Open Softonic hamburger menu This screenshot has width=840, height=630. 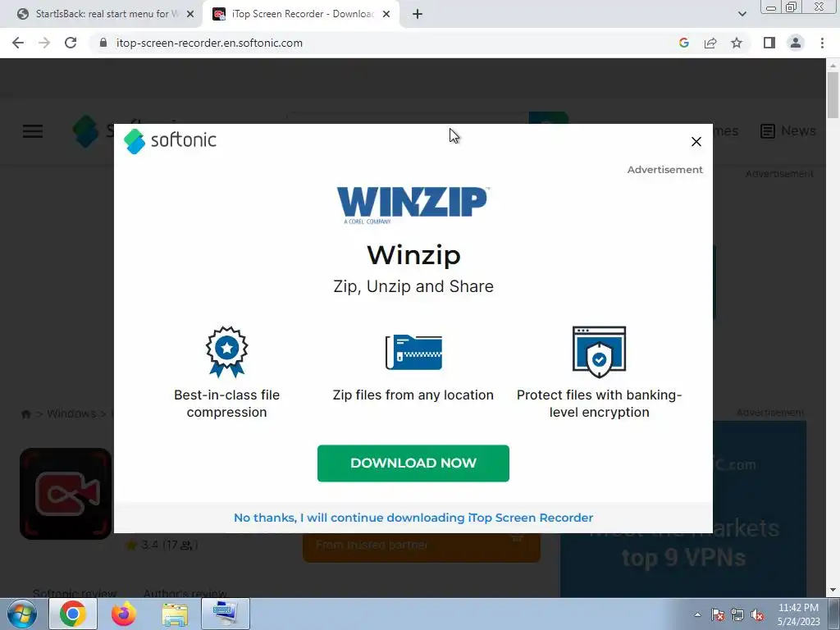(33, 131)
